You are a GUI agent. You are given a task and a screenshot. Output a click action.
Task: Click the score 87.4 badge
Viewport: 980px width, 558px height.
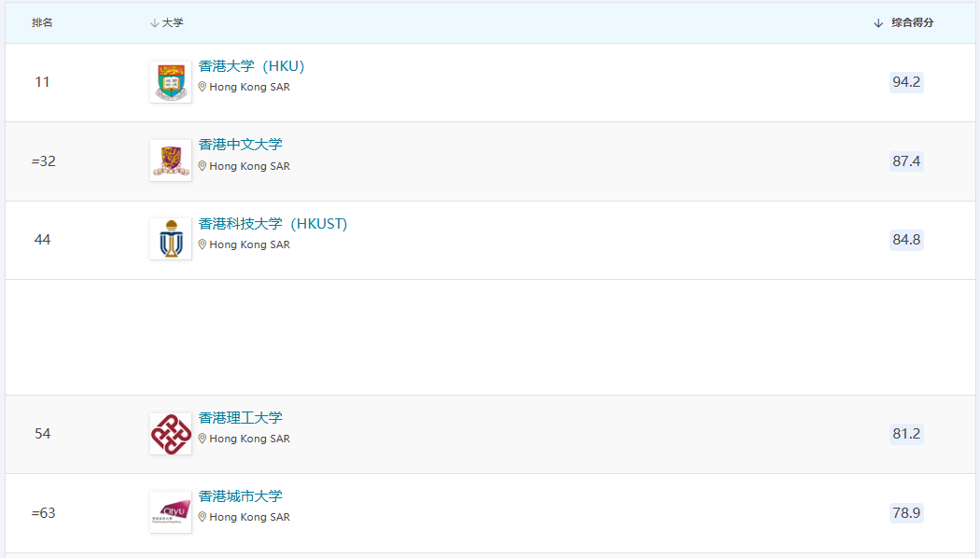(906, 161)
